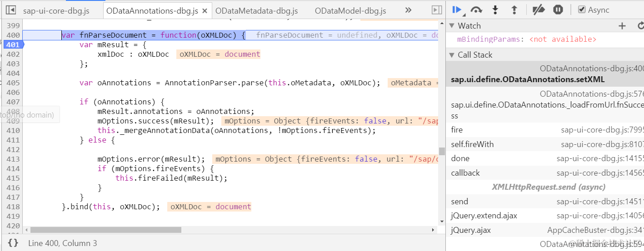Step into next function call
The width and height of the screenshot is (644, 251).
[495, 10]
